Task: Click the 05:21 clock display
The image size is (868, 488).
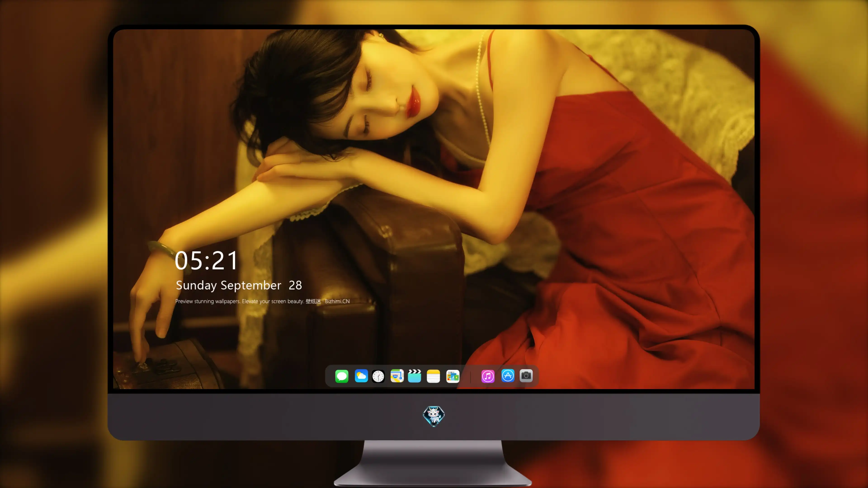Action: pyautogui.click(x=206, y=261)
